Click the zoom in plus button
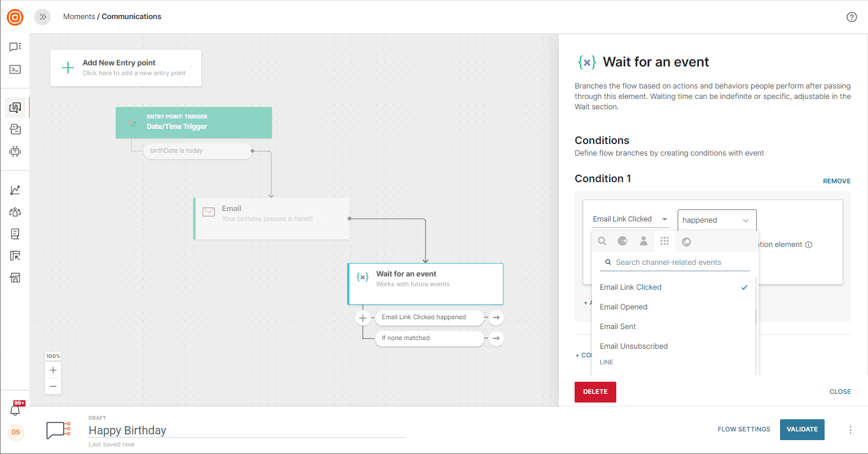The image size is (868, 454). [x=53, y=370]
